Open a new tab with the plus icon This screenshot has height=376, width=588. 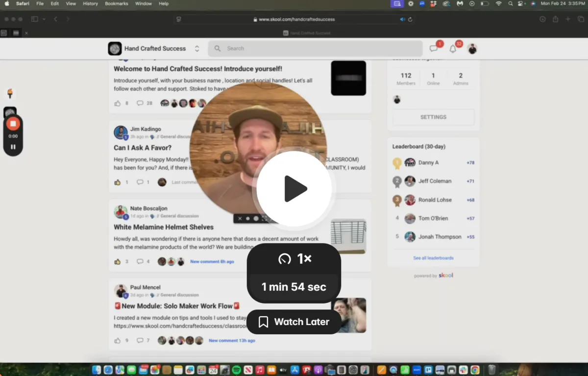coord(568,19)
